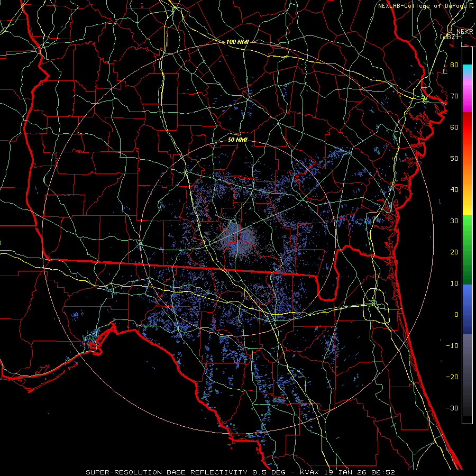This screenshot has height=476, width=476.
Task: Select the 80 value on the dBZ scale
Action: (x=454, y=65)
